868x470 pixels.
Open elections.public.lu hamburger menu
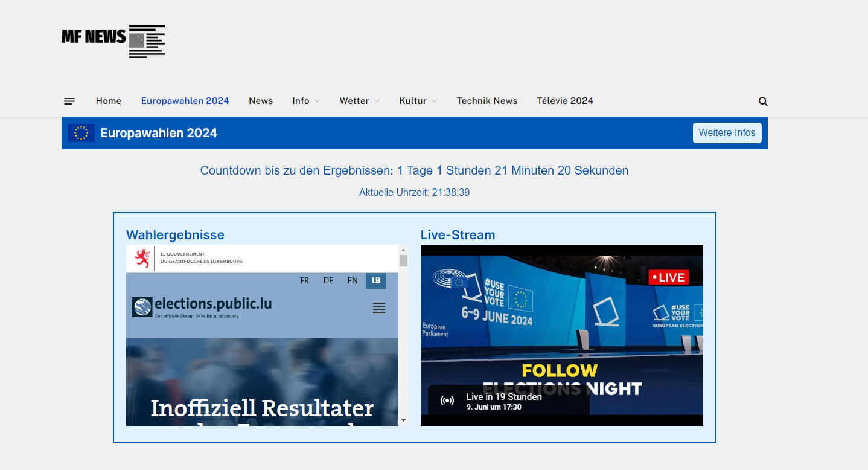coord(379,308)
